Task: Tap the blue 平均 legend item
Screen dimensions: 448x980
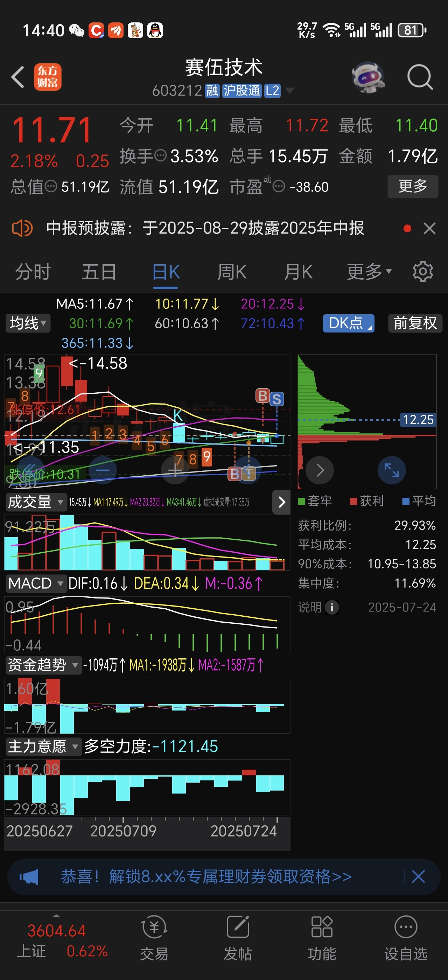Action: click(x=419, y=500)
